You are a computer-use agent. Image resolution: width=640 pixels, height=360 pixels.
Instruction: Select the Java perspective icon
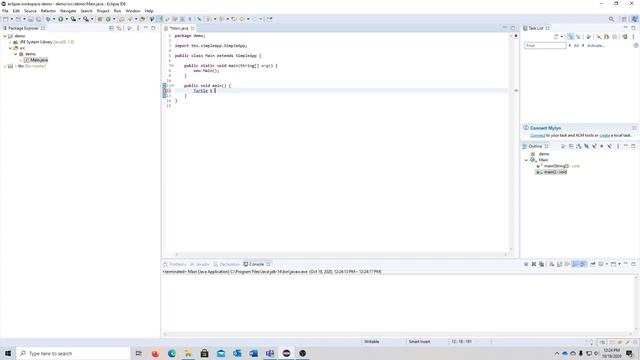634,19
